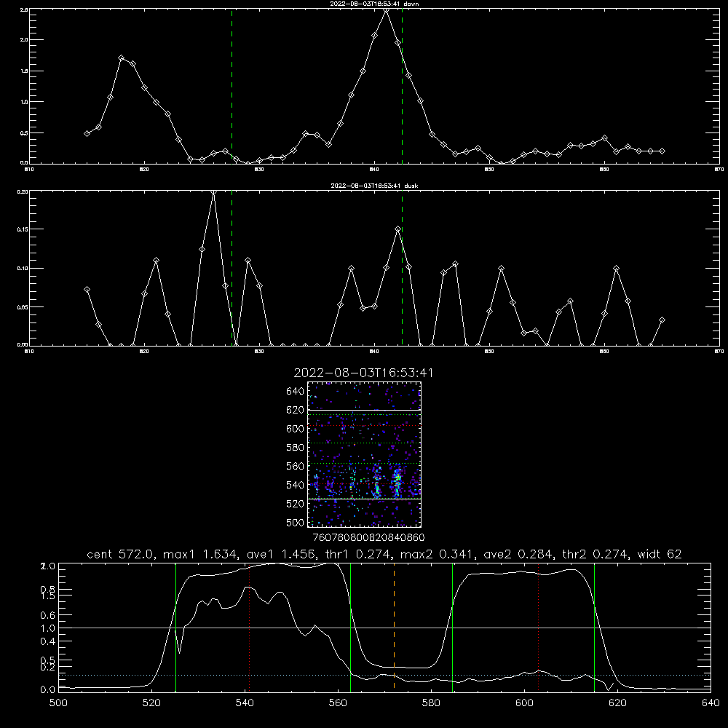Click the dusk plot title text
This screenshot has height=728, width=728.
[x=374, y=185]
